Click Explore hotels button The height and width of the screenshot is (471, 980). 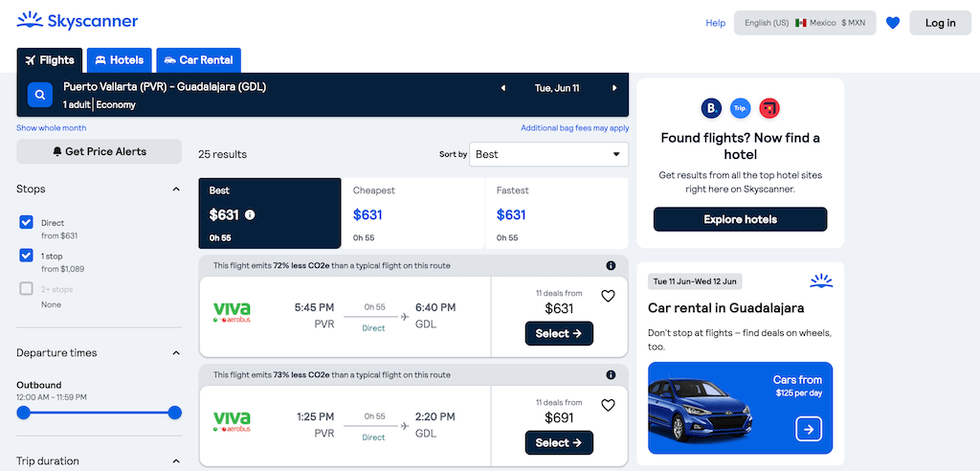click(x=740, y=219)
